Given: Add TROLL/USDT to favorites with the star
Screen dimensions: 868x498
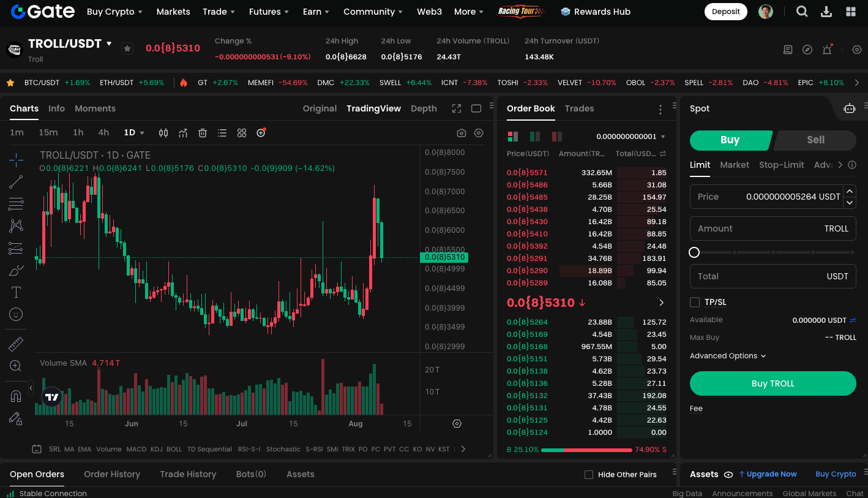Looking at the screenshot, I should click(x=127, y=48).
